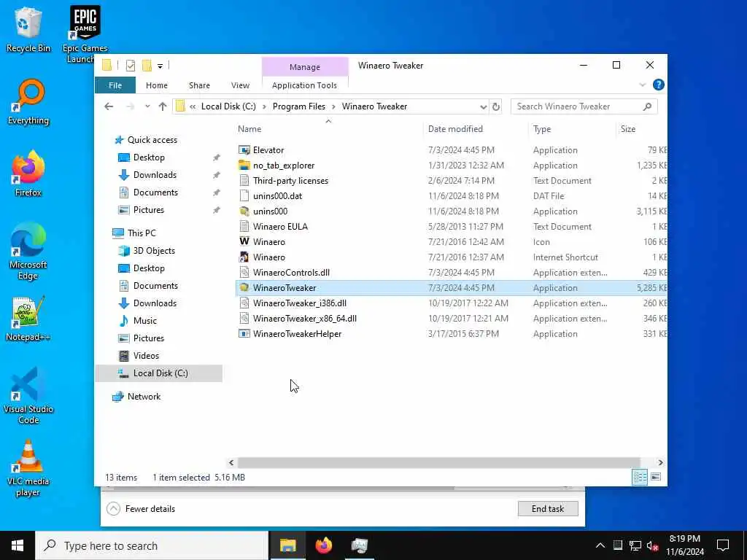The image size is (747, 560).
Task: Sort by the Type column header
Action: (572, 129)
